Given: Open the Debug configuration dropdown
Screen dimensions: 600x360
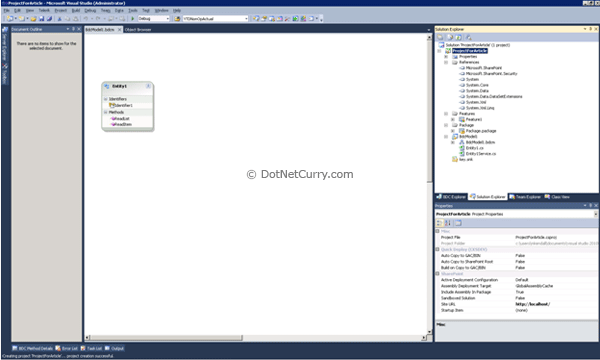Looking at the screenshot, I should pyautogui.click(x=167, y=18).
